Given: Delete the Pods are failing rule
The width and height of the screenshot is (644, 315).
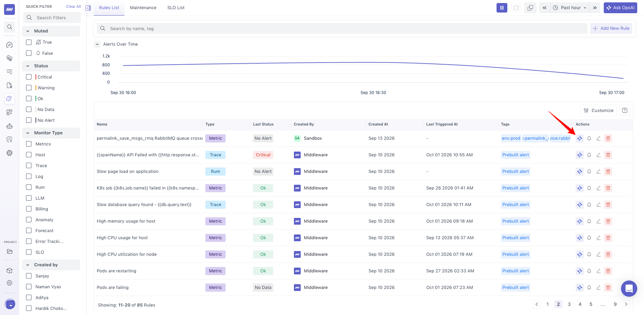Looking at the screenshot, I should [x=608, y=288].
